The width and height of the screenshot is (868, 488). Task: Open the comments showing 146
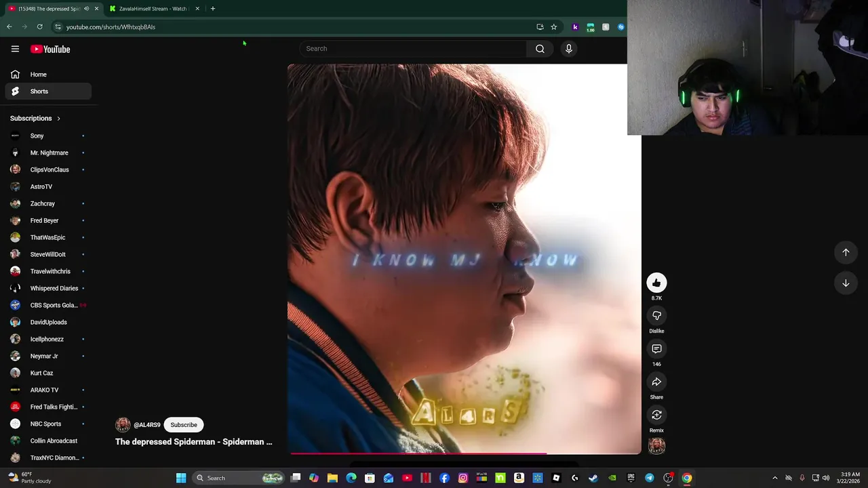point(656,349)
